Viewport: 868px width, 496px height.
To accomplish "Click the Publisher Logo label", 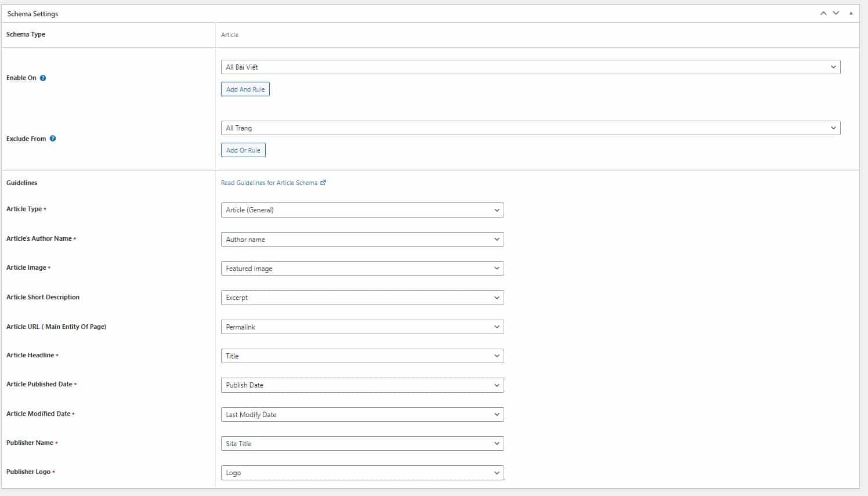I will coord(28,472).
